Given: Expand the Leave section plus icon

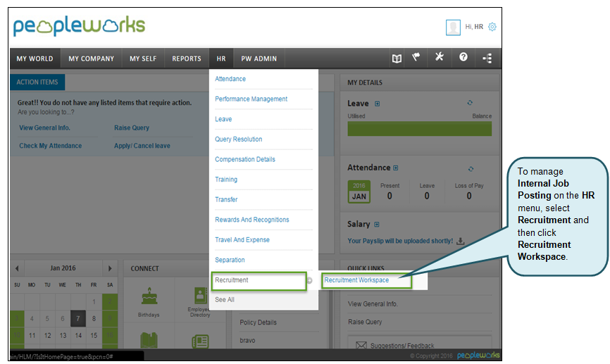Looking at the screenshot, I should coord(378,104).
